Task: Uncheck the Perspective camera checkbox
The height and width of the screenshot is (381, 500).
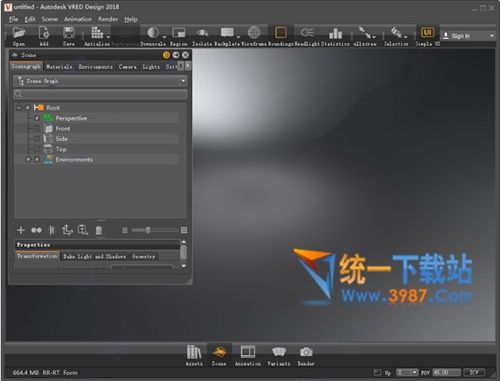Action: tap(37, 118)
